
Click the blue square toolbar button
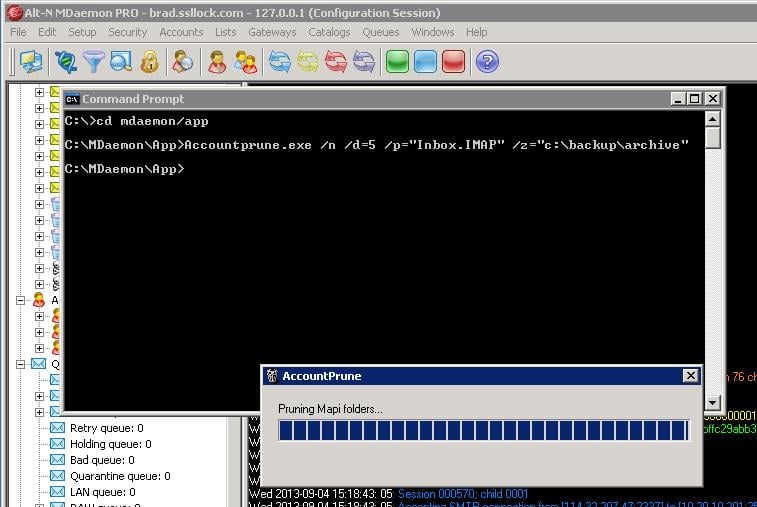click(x=425, y=62)
